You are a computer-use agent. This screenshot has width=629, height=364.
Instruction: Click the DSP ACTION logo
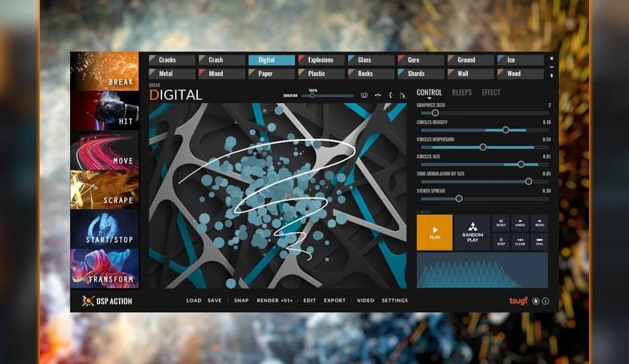(x=107, y=301)
